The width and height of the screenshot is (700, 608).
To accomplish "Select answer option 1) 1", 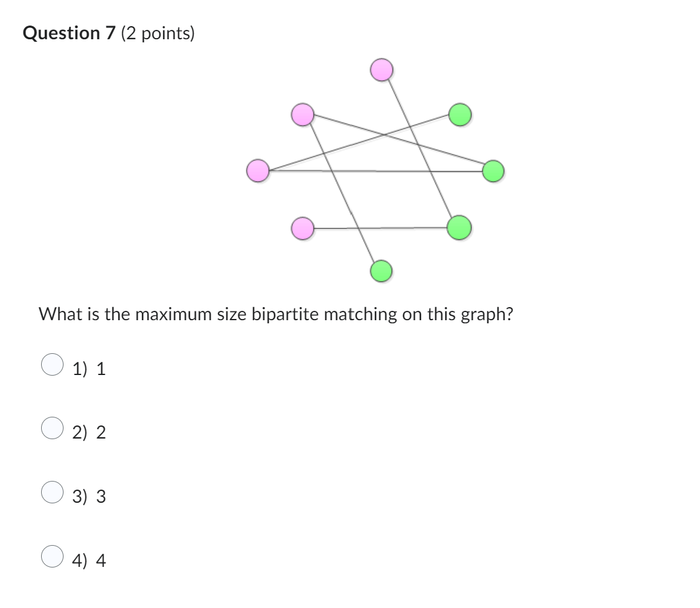I will coord(52,364).
